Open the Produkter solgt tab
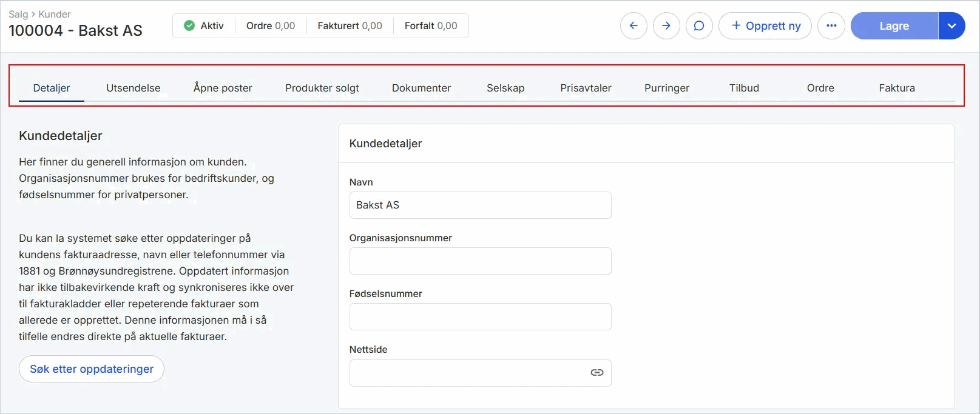980x414 pixels. [322, 88]
